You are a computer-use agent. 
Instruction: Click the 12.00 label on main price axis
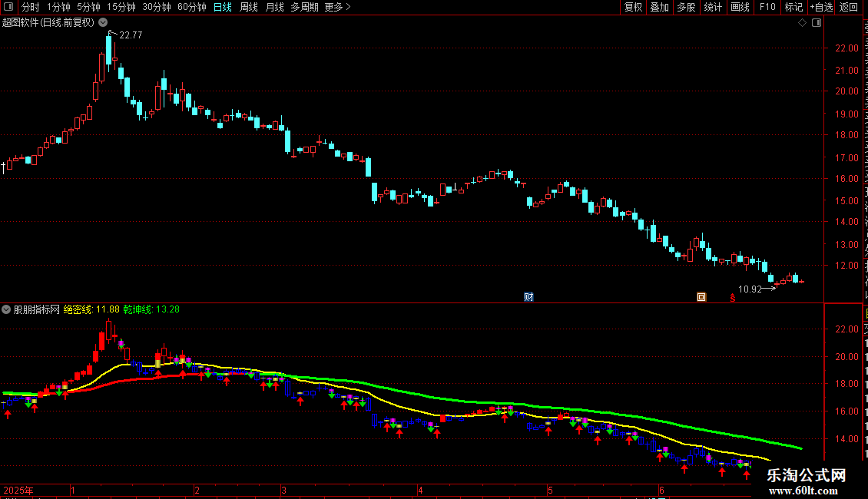tap(847, 266)
